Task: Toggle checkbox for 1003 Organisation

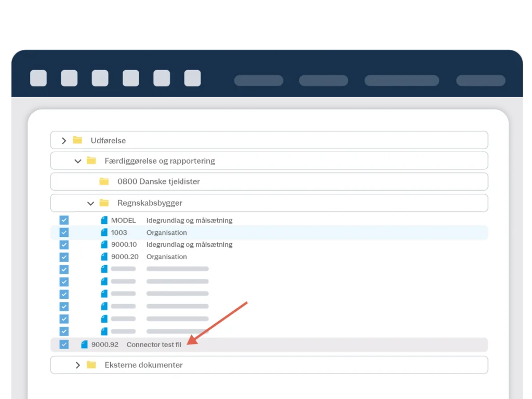Action: tap(64, 233)
